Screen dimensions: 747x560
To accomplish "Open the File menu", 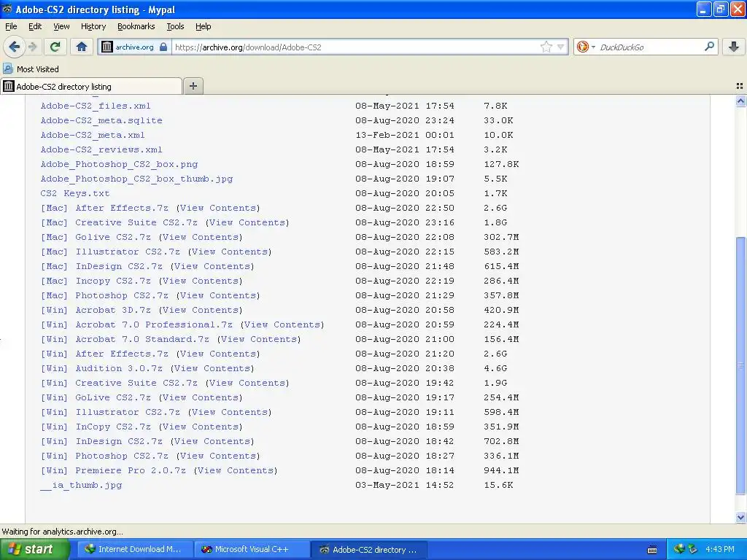I will pyautogui.click(x=11, y=26).
